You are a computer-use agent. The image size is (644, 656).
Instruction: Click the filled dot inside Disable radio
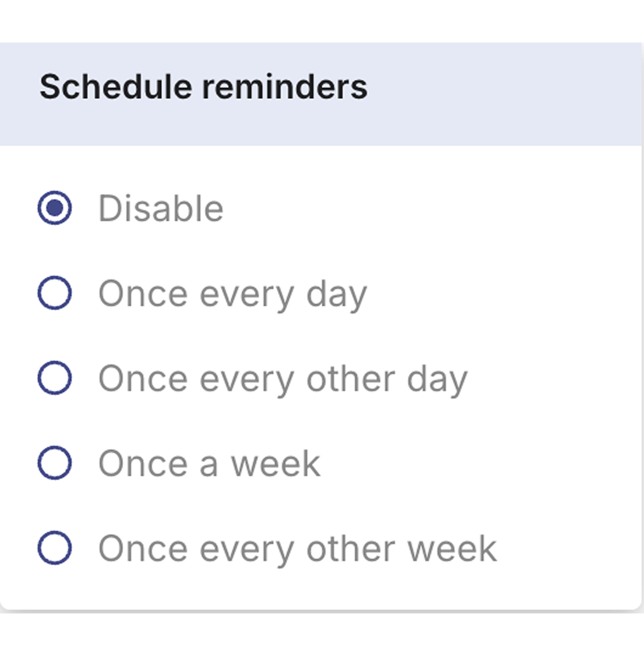55,208
